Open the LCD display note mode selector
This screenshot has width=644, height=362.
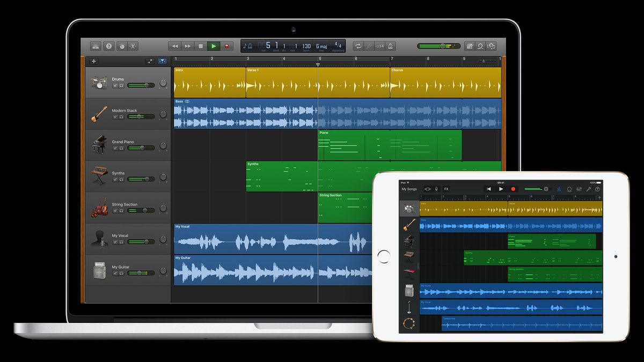pyautogui.click(x=247, y=46)
